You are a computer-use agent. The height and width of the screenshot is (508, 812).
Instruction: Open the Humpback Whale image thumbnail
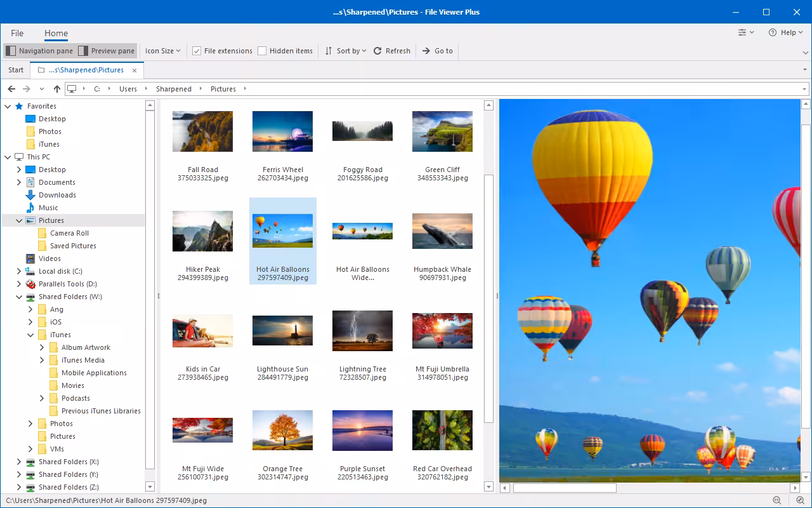(442, 231)
